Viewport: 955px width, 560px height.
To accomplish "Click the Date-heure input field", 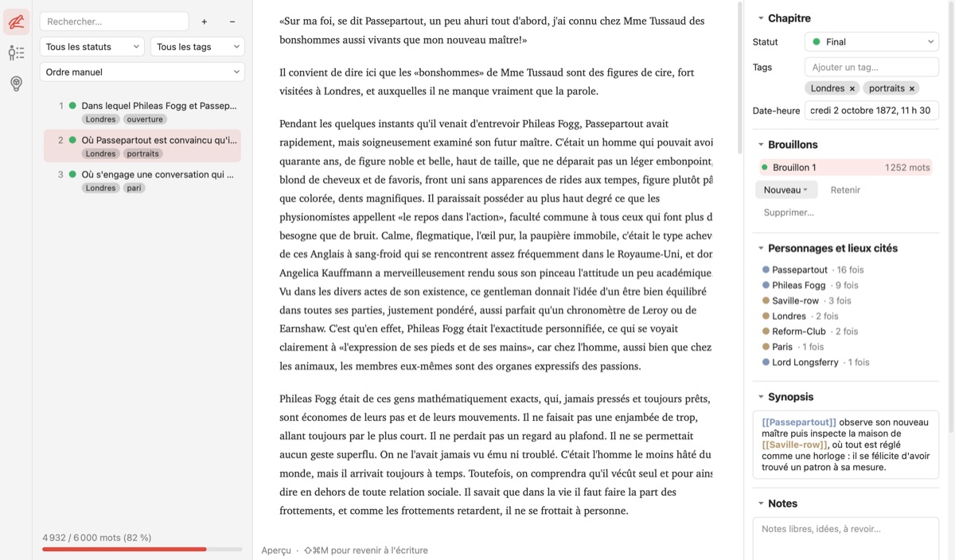I will pos(871,111).
